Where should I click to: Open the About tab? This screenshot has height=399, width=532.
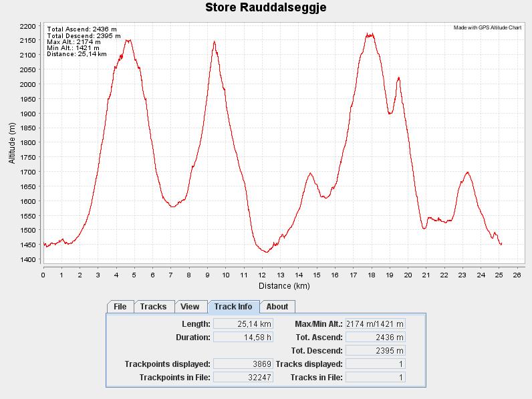pos(277,307)
